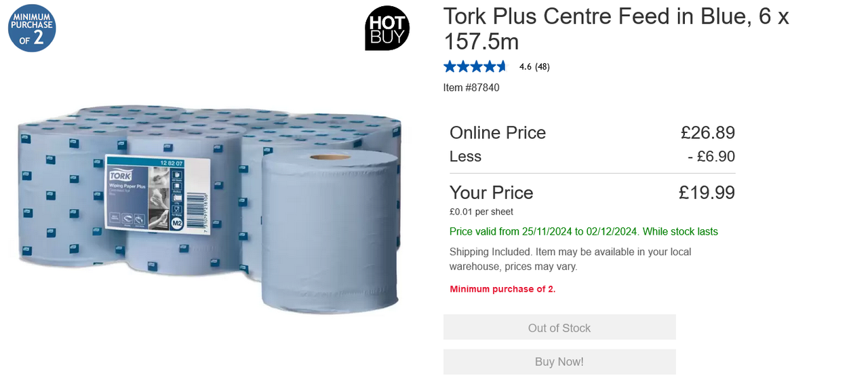Click the Less £6.90 discount amount
Screen dimensions: 868x382
coord(711,157)
